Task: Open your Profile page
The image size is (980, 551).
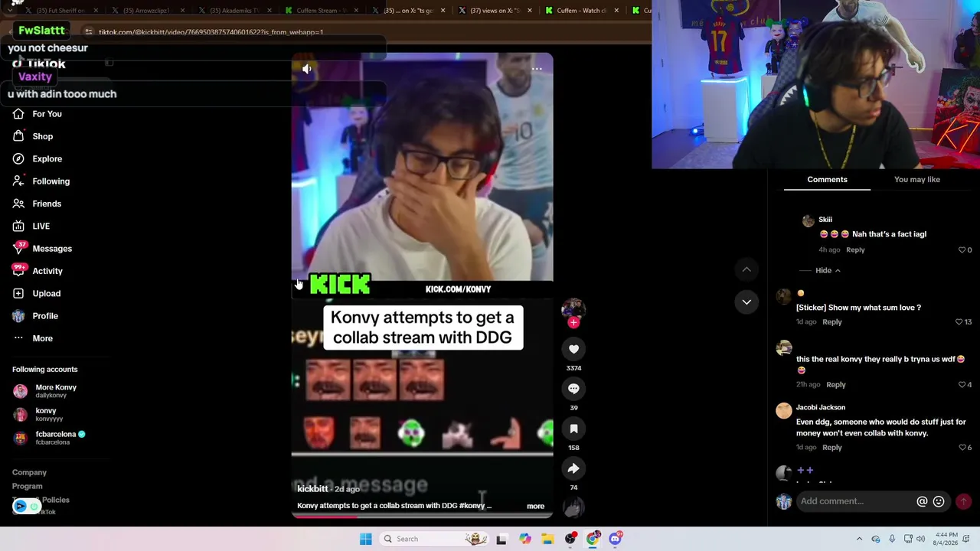Action: 35,316
